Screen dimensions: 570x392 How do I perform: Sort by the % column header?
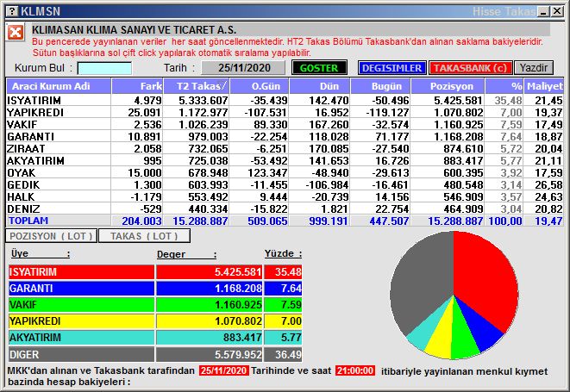tap(504, 86)
